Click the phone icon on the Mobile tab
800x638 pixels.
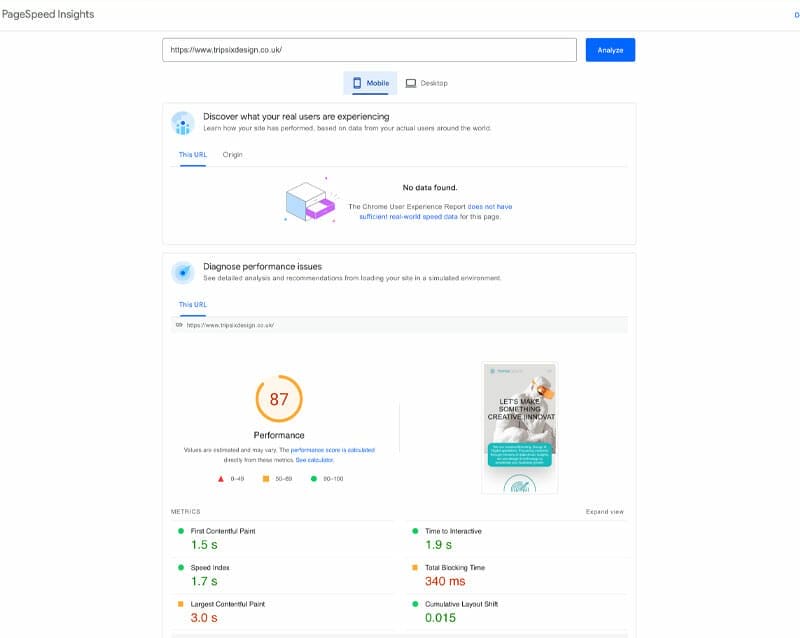[x=355, y=83]
